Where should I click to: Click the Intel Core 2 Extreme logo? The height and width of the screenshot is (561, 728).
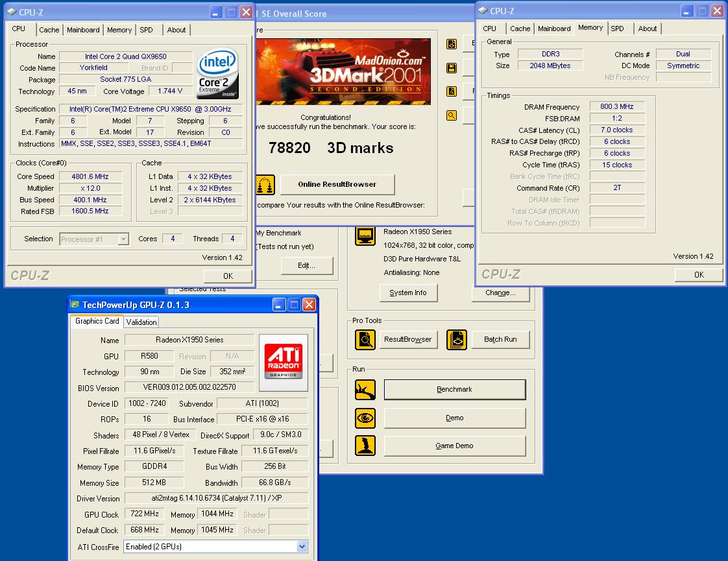pos(218,74)
